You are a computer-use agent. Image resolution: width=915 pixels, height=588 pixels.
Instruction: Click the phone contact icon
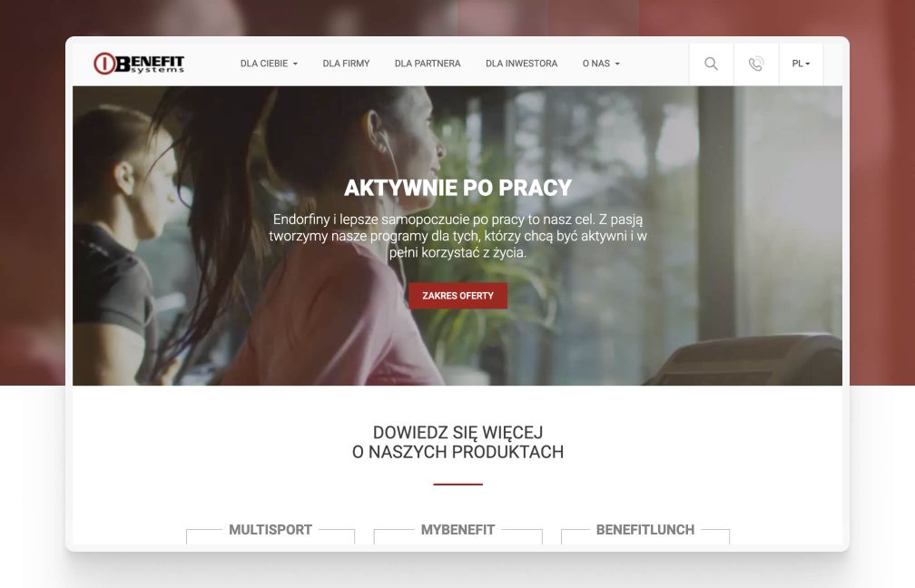pyautogui.click(x=756, y=64)
